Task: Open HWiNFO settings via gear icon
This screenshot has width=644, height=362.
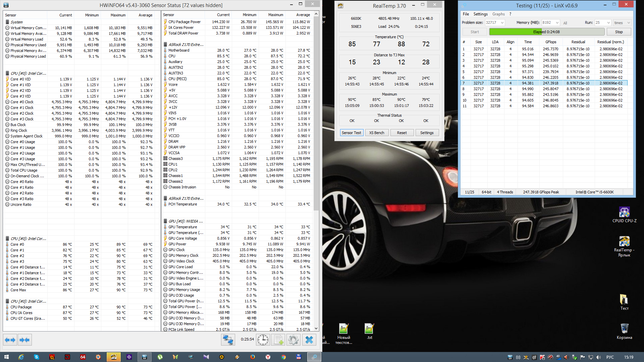Action: coord(293,340)
